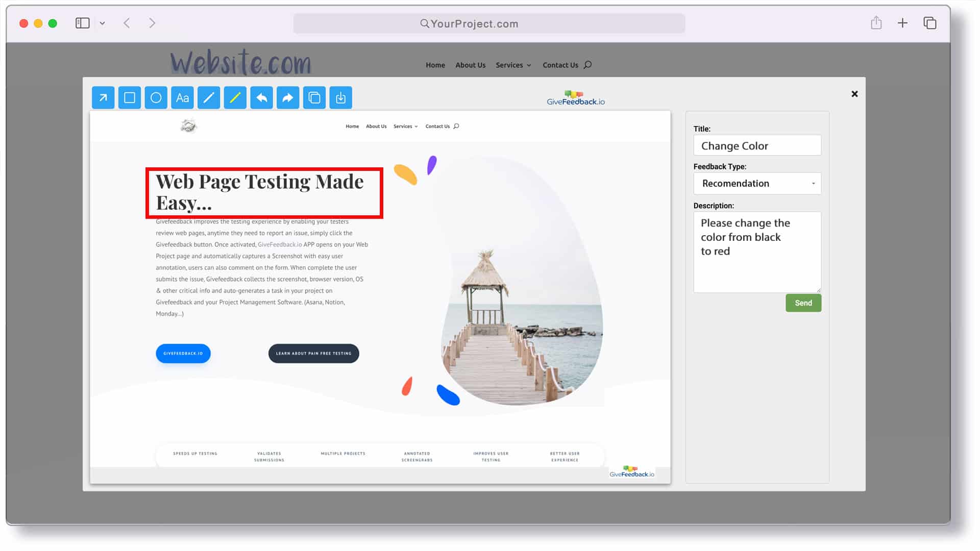Click Learn About Pain Free Testing button
The width and height of the screenshot is (980, 551).
pyautogui.click(x=313, y=354)
